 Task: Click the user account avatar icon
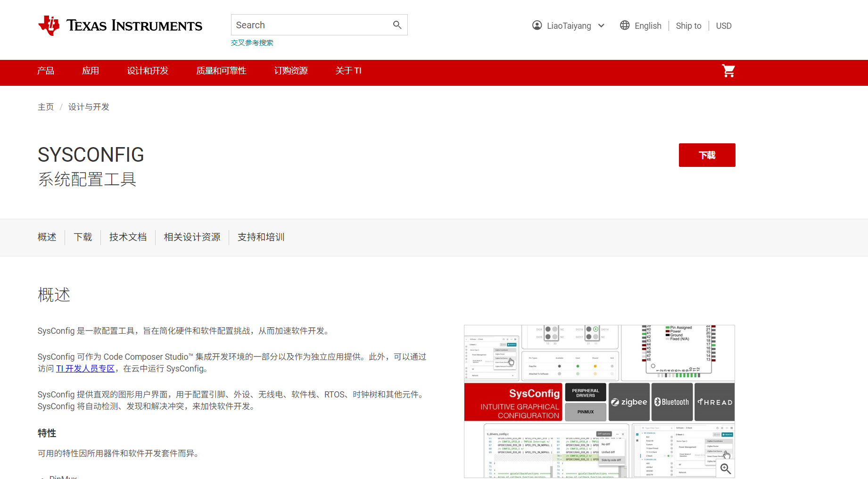[537, 25]
